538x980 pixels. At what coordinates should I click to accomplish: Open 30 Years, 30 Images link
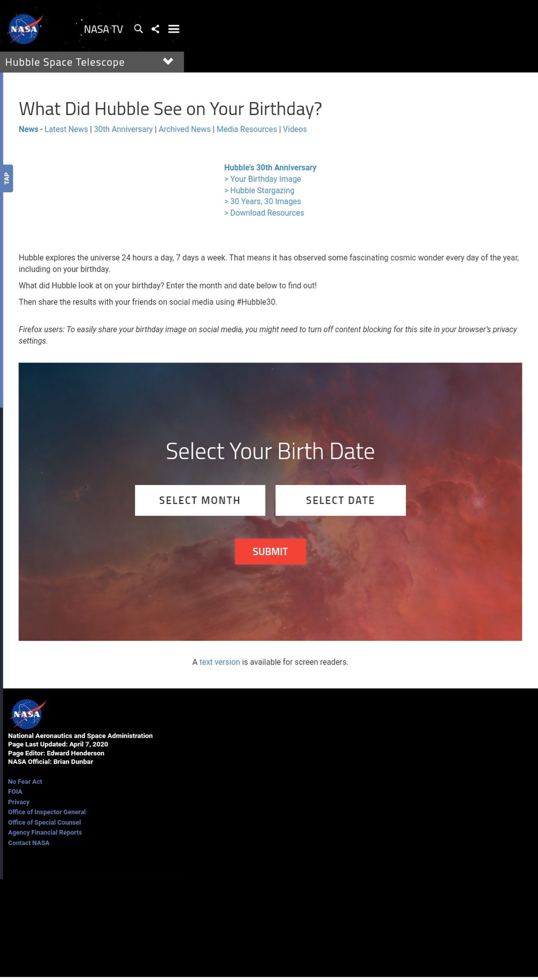(x=265, y=202)
